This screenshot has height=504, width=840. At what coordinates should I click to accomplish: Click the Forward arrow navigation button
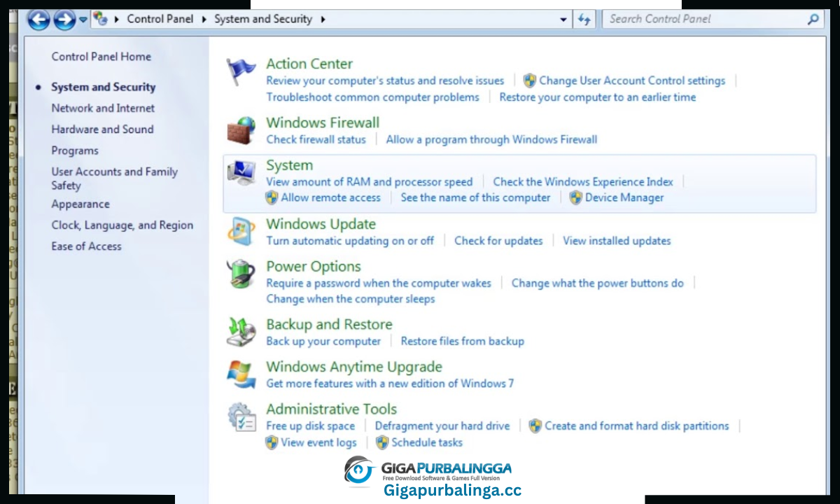point(64,20)
